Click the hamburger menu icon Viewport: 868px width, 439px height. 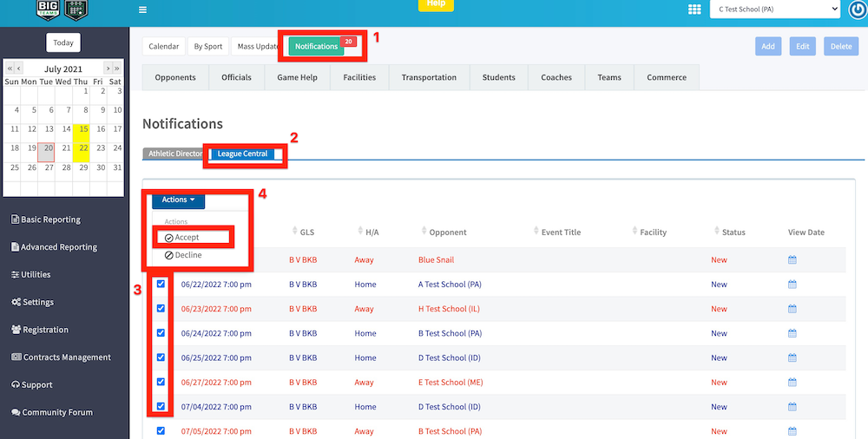(142, 10)
